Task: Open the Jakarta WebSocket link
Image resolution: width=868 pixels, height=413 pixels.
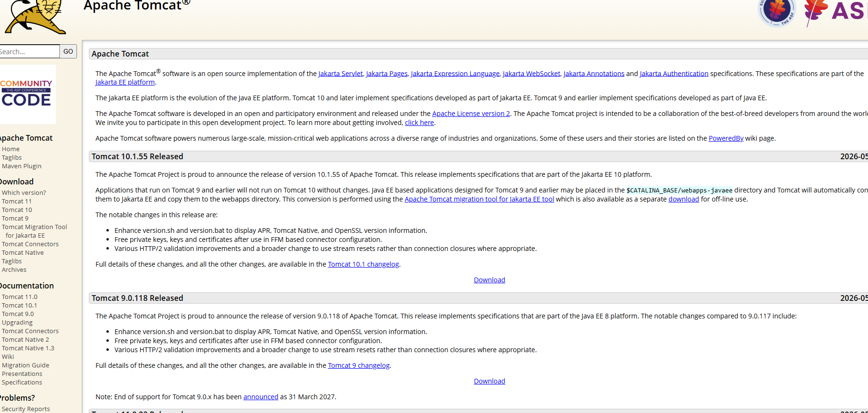Action: point(532,74)
